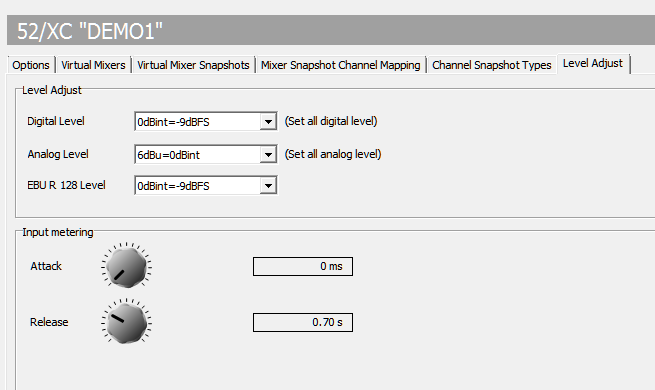Viewport: 655px width, 390px height.
Task: Go to Channel Snapshot Types tab
Action: (492, 65)
